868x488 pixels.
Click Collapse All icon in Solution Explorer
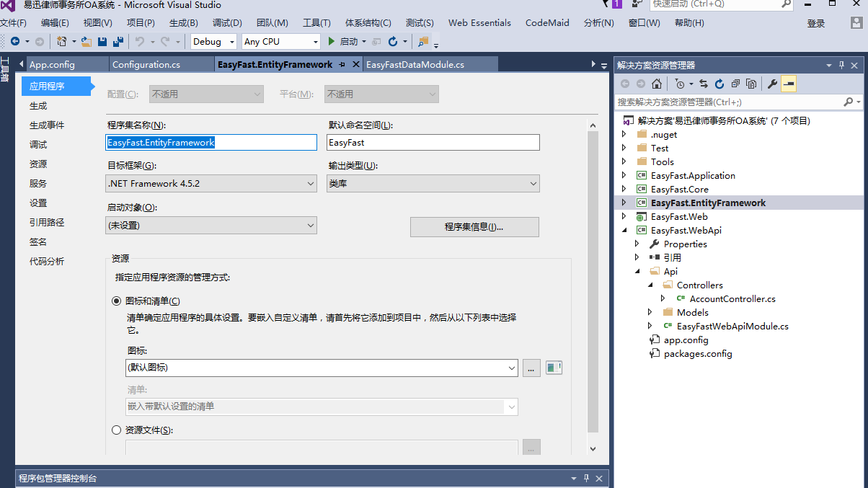click(735, 84)
